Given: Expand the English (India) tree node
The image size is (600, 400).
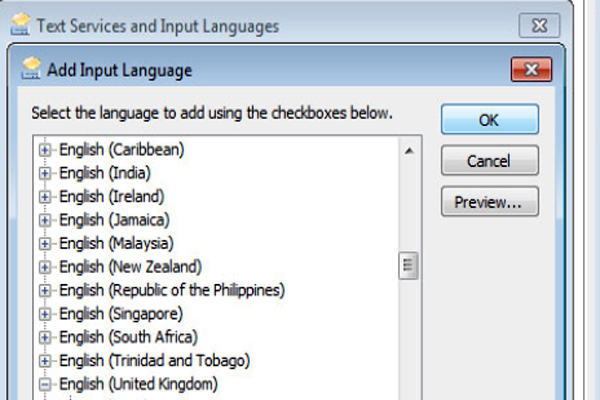Looking at the screenshot, I should (x=44, y=173).
